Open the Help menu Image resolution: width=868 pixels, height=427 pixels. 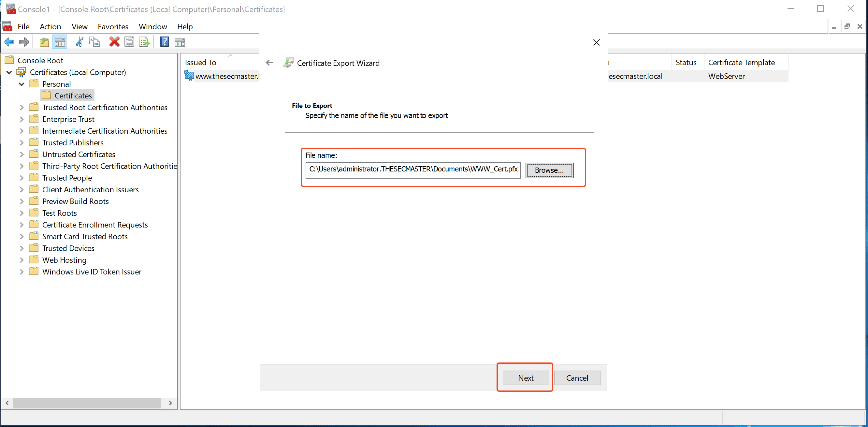pyautogui.click(x=185, y=27)
